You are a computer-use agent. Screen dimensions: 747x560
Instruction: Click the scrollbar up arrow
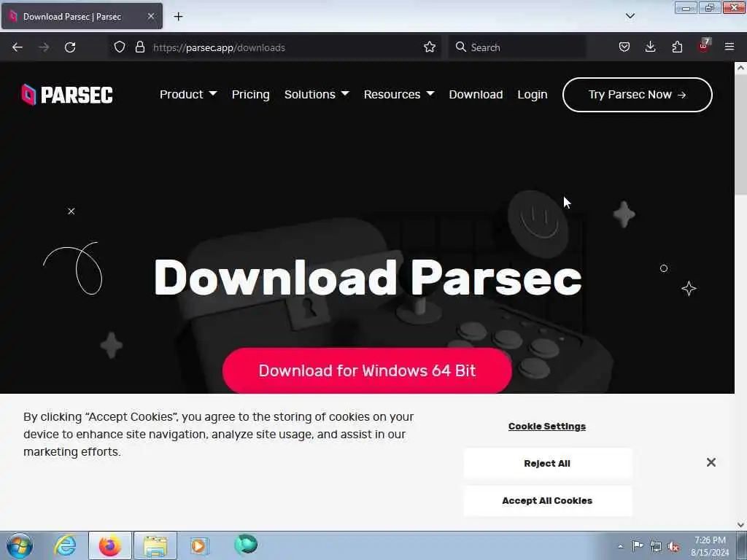[741, 68]
